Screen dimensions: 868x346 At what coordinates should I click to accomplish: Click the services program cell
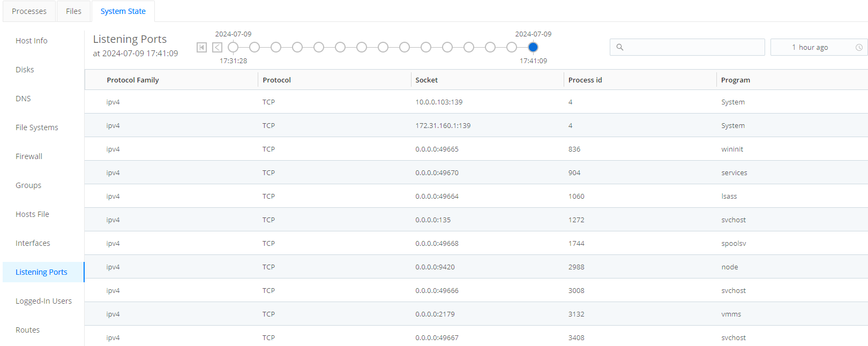coord(734,172)
